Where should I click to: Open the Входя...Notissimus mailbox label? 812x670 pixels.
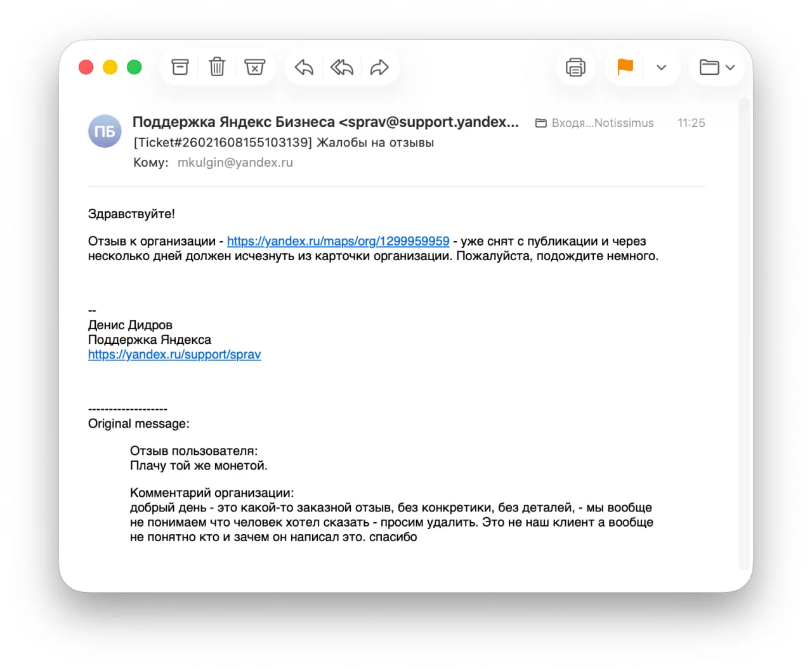[595, 123]
